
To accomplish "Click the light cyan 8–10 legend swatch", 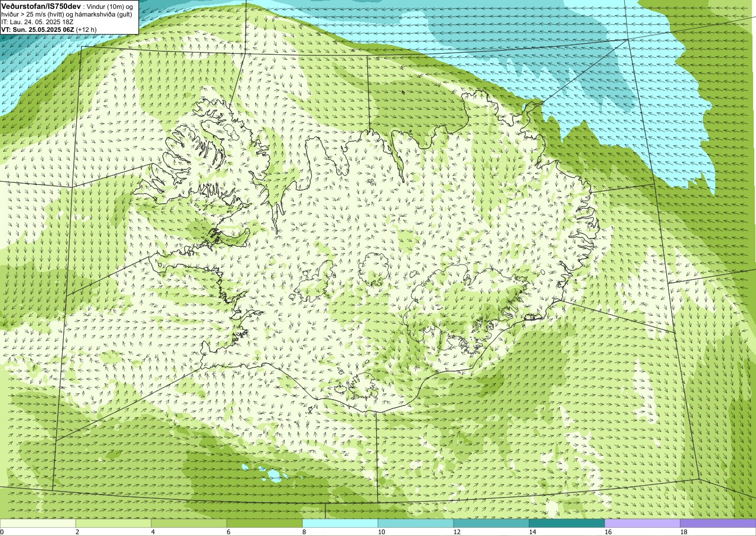I will [340, 523].
